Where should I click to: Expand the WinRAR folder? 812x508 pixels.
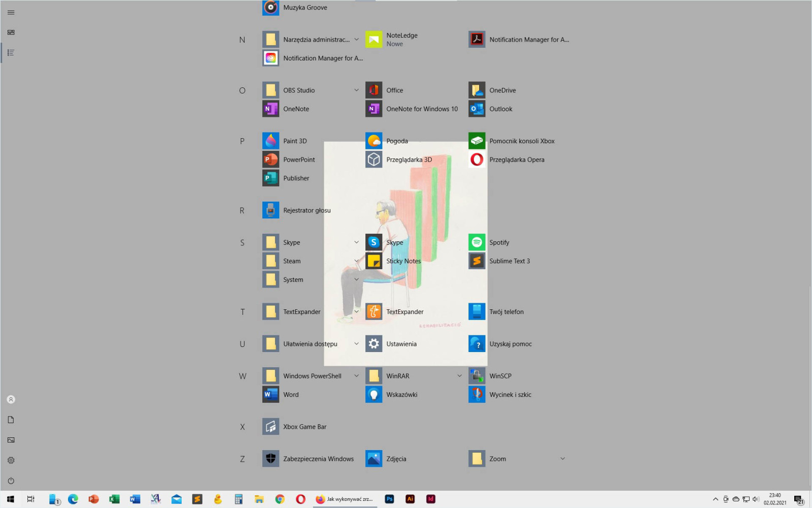click(x=459, y=376)
